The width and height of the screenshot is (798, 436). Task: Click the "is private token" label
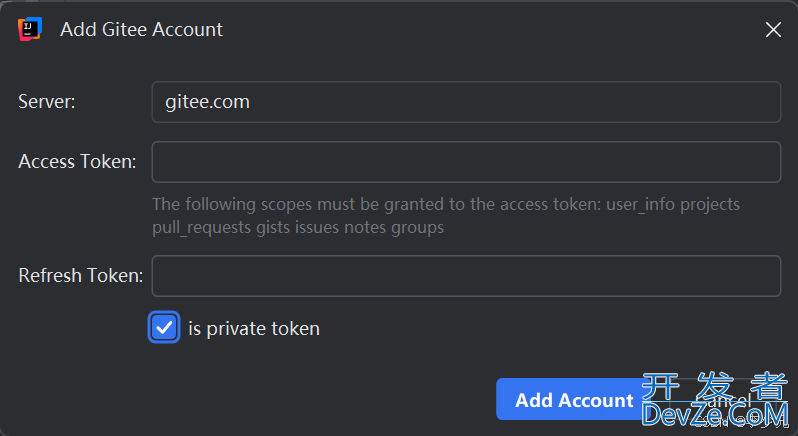[x=254, y=328]
